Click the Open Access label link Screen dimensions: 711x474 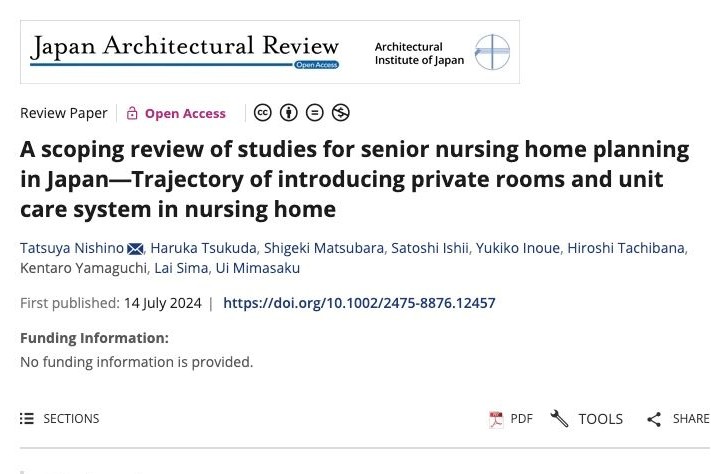tap(185, 114)
